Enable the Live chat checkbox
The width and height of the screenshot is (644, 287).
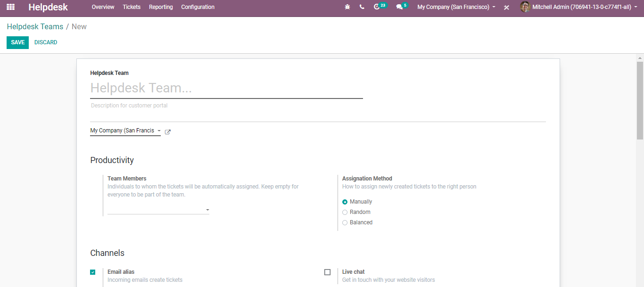tap(328, 272)
